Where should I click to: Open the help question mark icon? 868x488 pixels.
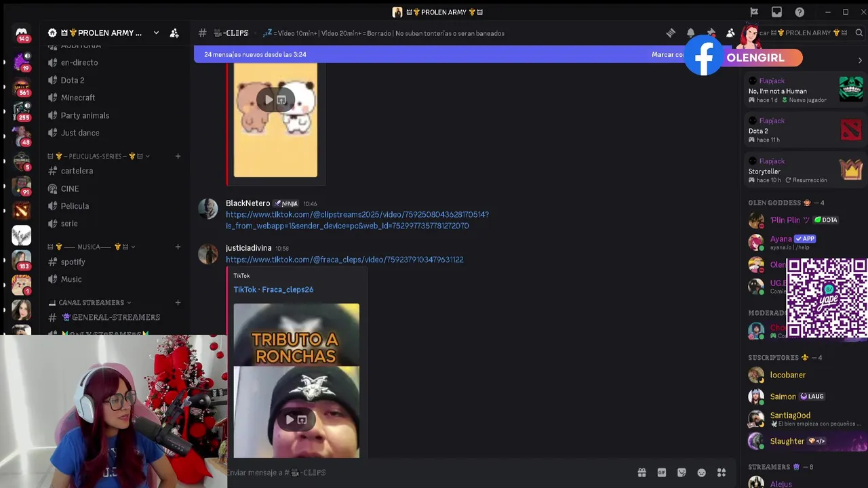point(800,12)
